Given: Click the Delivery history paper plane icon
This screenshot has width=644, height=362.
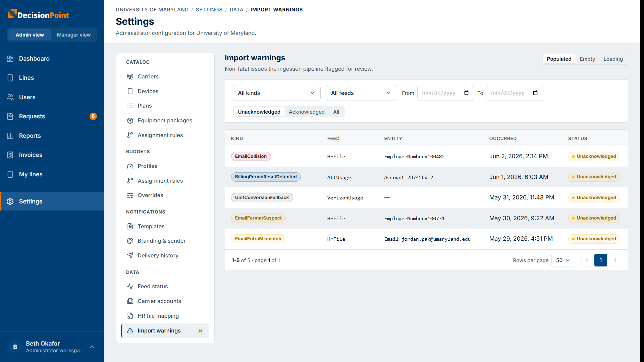Looking at the screenshot, I should coord(130,255).
